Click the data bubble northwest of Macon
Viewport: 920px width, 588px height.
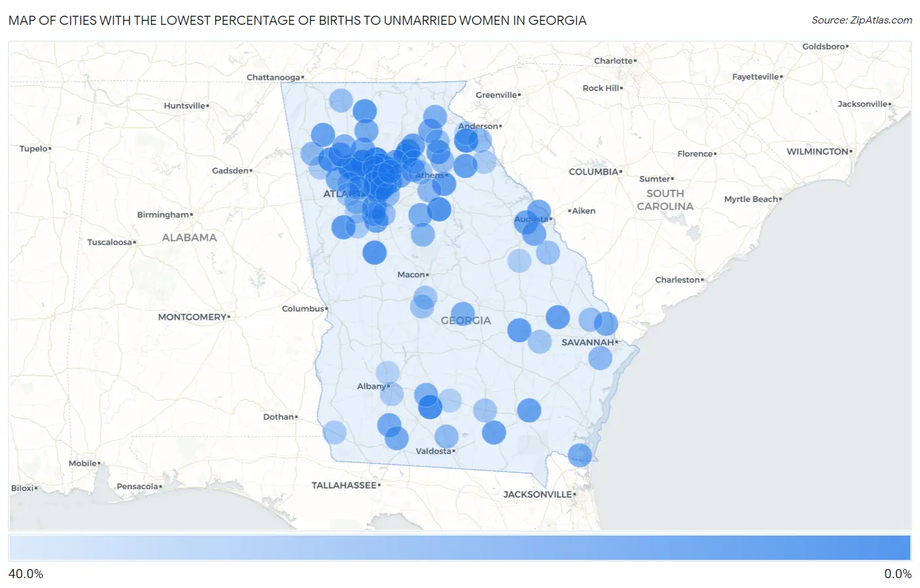pos(374,252)
